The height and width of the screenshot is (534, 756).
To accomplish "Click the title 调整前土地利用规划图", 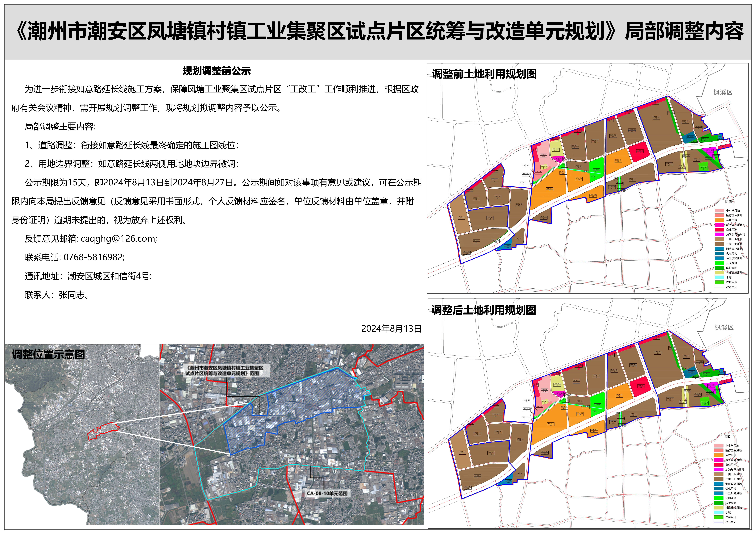I will coord(484,74).
